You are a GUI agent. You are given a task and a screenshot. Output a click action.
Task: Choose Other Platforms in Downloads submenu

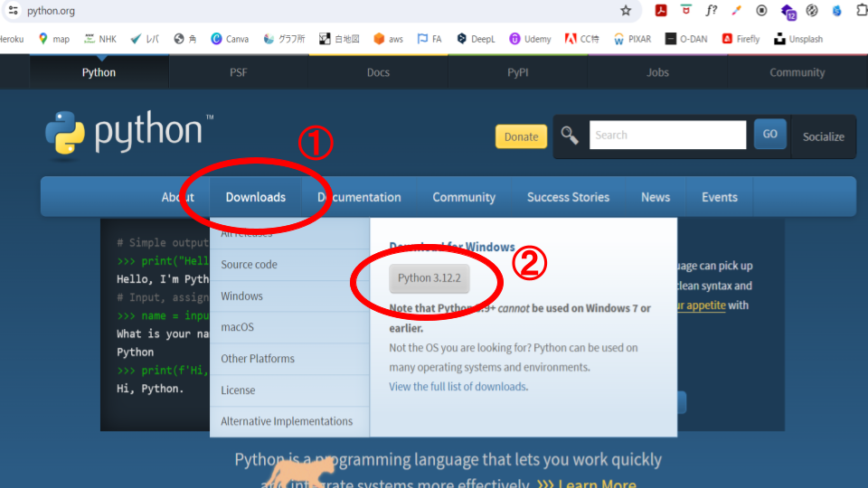[289, 359]
